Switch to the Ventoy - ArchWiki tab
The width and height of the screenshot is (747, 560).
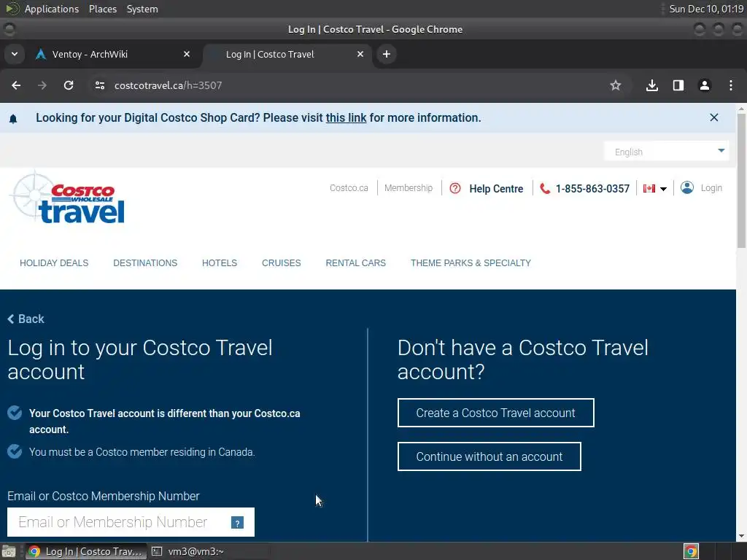point(113,54)
